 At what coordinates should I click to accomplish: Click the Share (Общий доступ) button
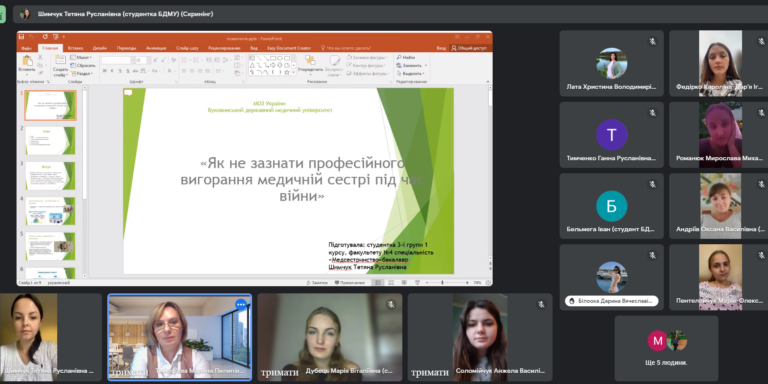469,48
